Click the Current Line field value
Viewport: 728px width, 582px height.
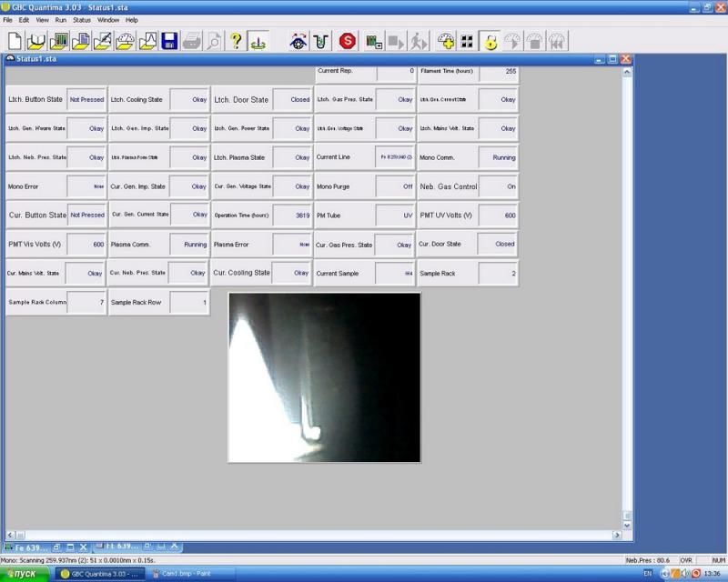pyautogui.click(x=395, y=158)
